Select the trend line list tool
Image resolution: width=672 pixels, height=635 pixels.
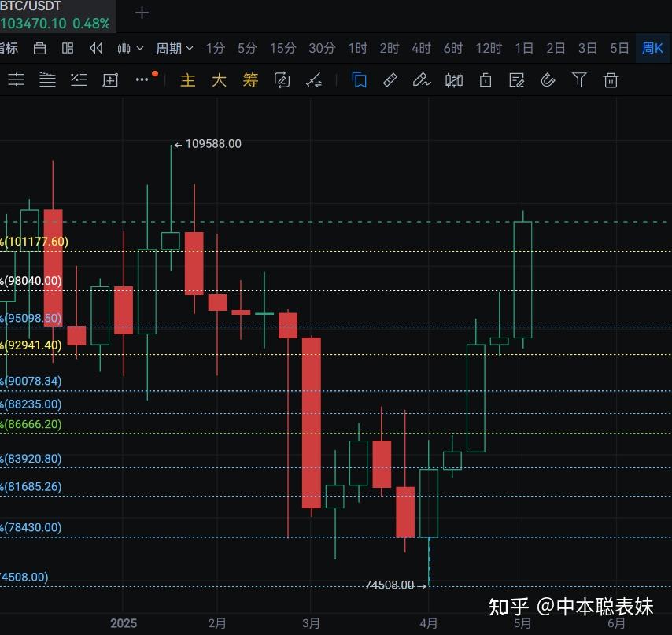click(79, 80)
